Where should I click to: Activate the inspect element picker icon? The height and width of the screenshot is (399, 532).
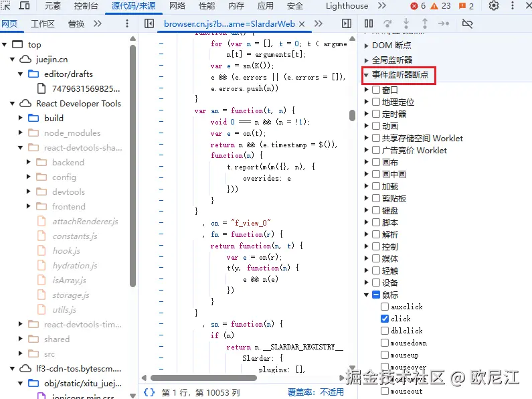(5, 6)
